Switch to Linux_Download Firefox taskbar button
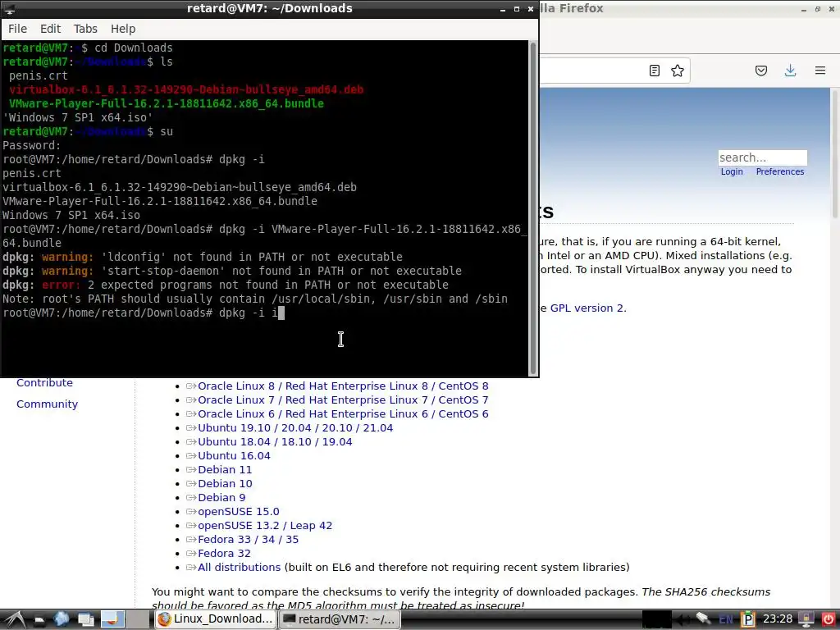The height and width of the screenshot is (630, 840). tap(216, 619)
